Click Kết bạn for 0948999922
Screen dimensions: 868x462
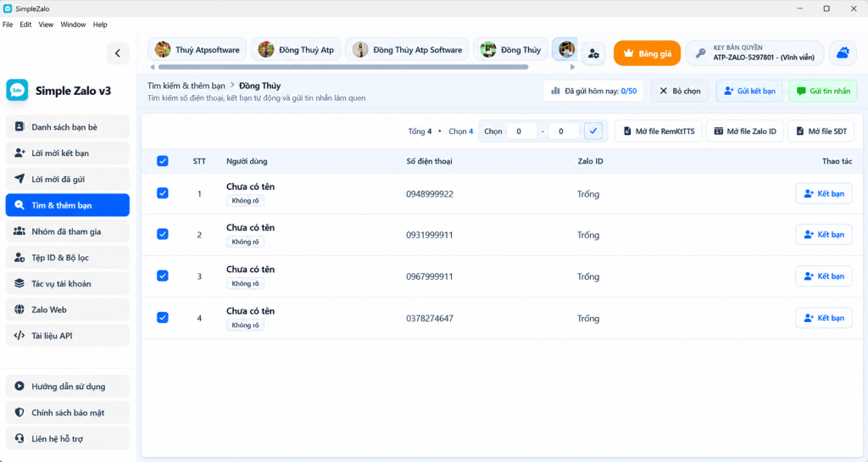tap(824, 193)
